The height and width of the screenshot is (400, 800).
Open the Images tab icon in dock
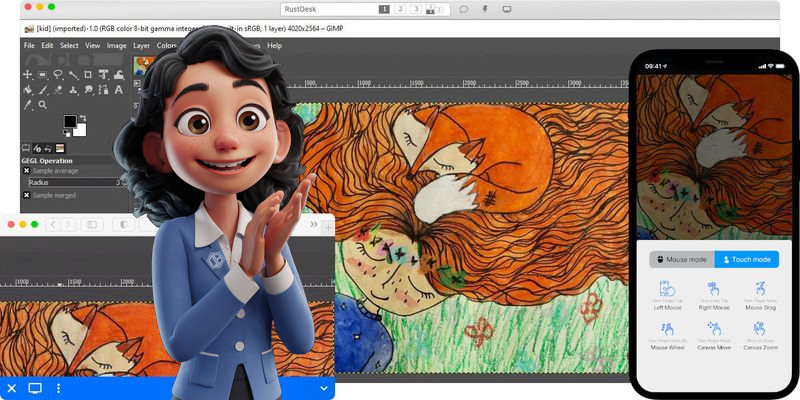coord(60,148)
